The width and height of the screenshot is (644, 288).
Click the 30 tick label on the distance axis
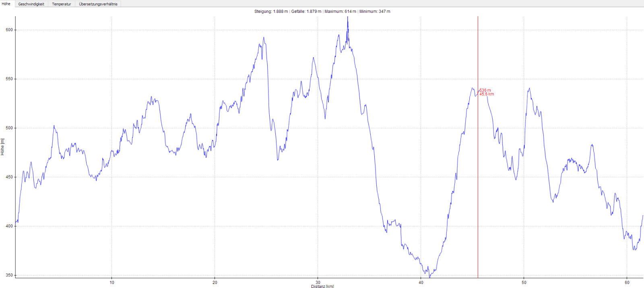(318, 282)
